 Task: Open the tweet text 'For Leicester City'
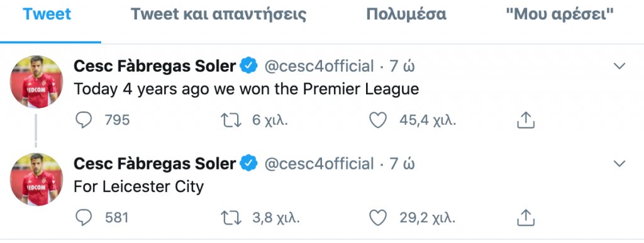tap(139, 187)
